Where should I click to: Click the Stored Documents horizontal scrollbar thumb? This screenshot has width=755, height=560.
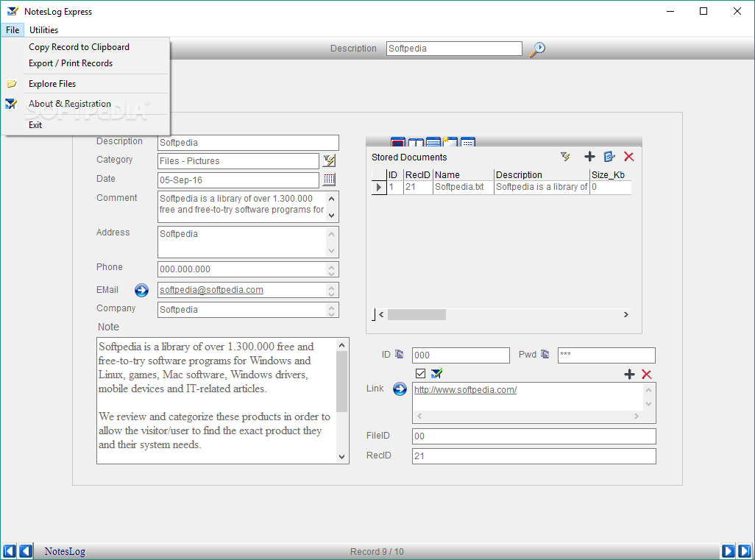417,314
